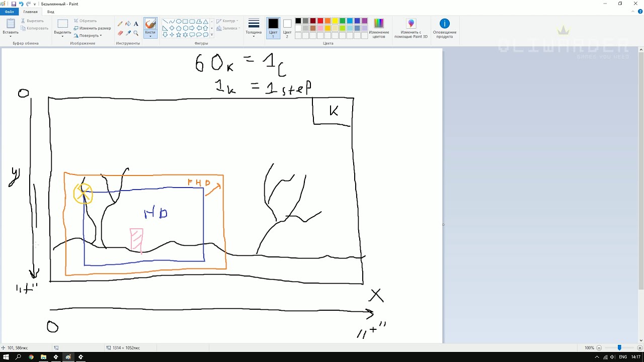
Task: Select the curve line shape
Action: [x=172, y=22]
